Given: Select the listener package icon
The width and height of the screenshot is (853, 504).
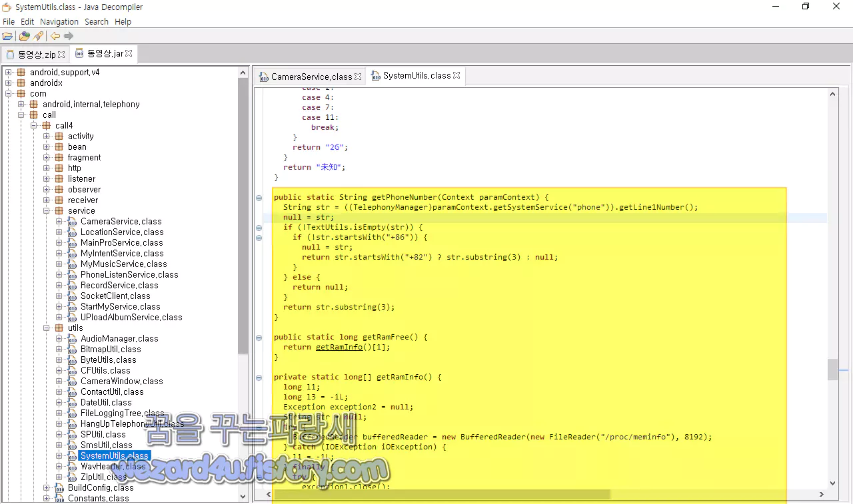Looking at the screenshot, I should pos(59,178).
